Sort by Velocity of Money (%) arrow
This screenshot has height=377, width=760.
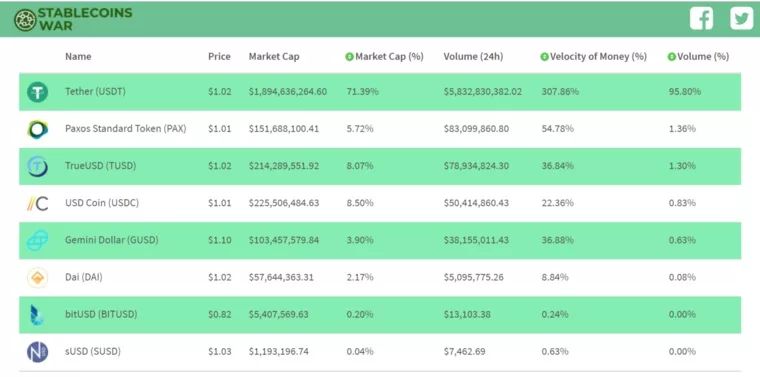(x=544, y=57)
